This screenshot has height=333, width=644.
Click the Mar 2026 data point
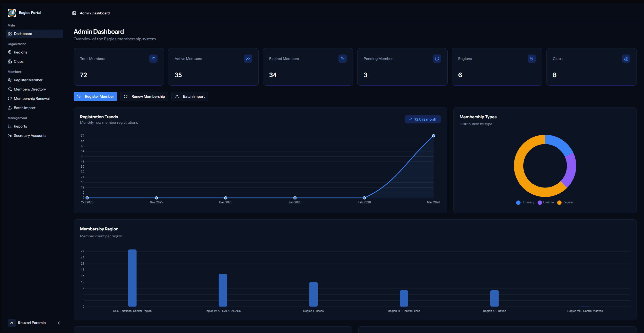(433, 136)
